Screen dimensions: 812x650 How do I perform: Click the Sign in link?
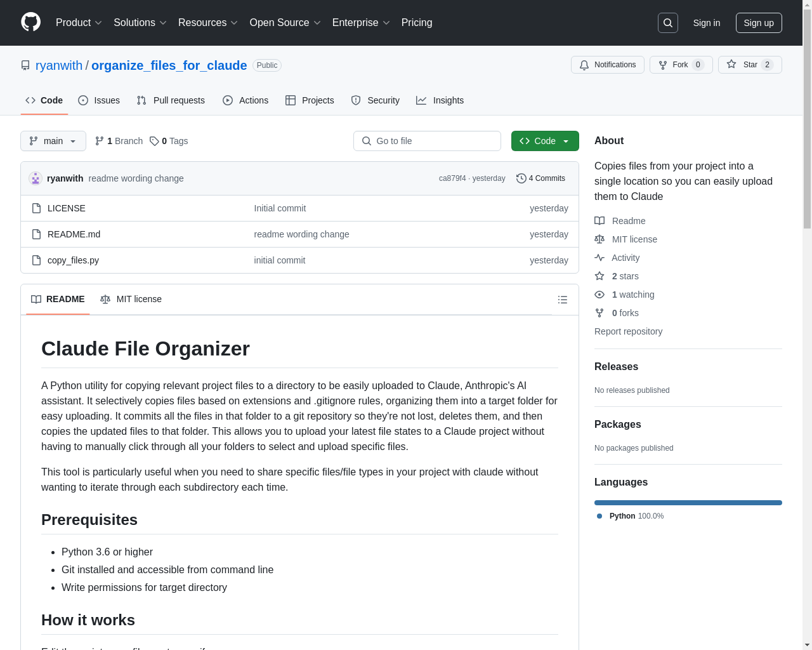[x=707, y=23]
